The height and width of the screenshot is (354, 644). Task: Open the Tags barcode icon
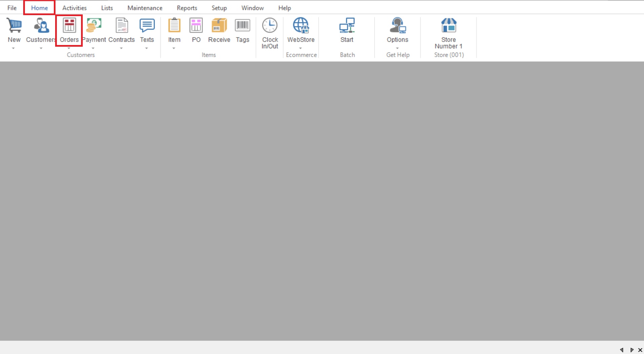[x=242, y=26]
